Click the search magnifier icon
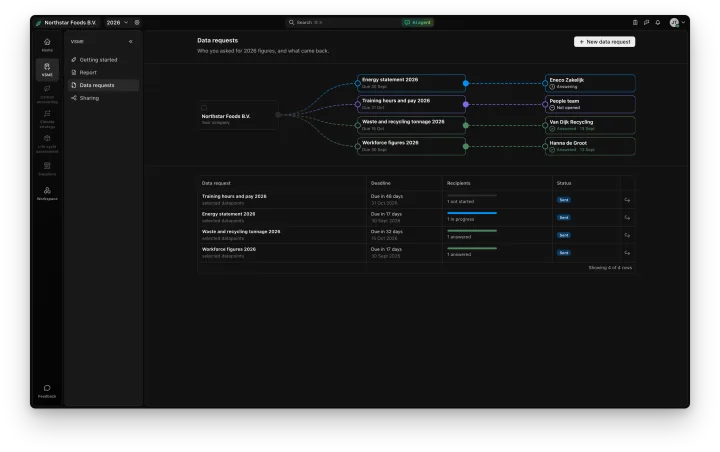Viewport: 720px width, 452px height. [x=291, y=22]
